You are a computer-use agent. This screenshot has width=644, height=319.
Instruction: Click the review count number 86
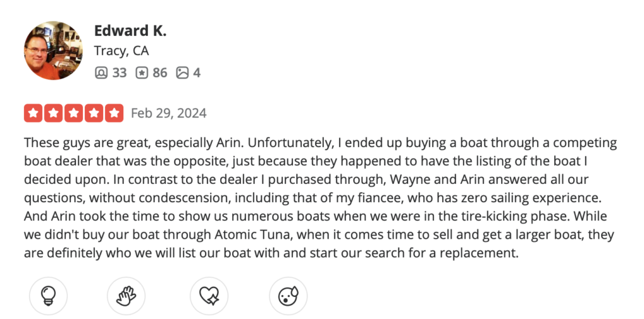160,73
